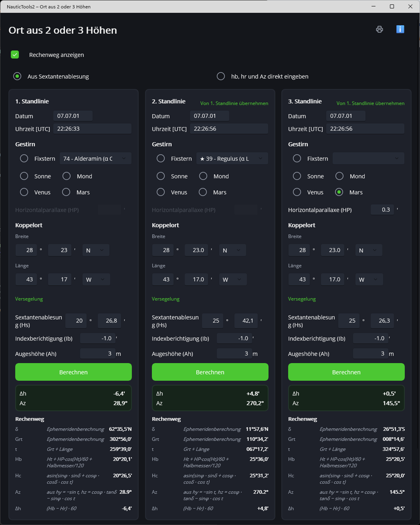Open Länge W dropdown in 2. Standlinie
420x525 pixels.
point(233,280)
